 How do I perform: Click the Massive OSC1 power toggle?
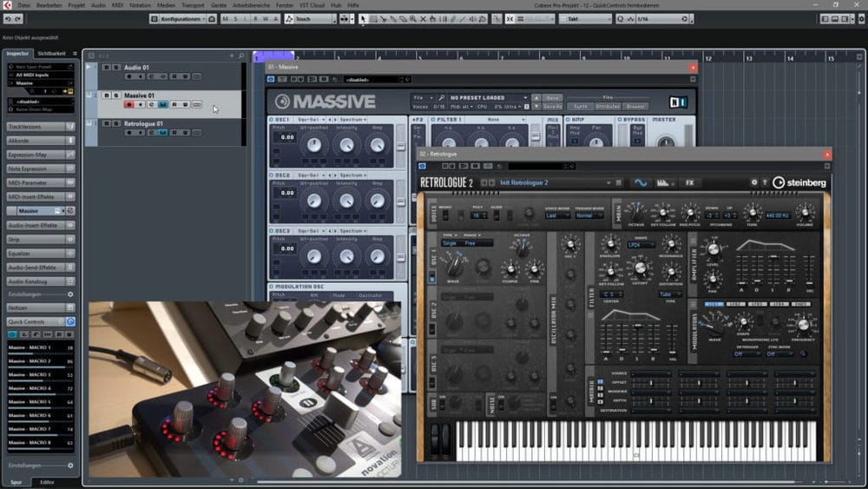271,120
